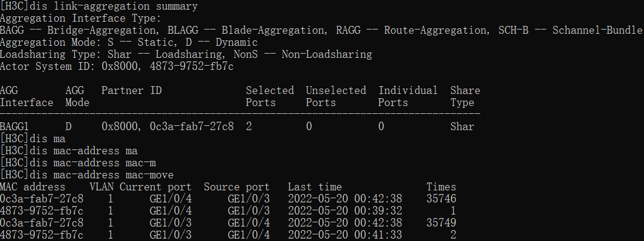
Task: Click the Last time column header
Action: click(x=314, y=187)
